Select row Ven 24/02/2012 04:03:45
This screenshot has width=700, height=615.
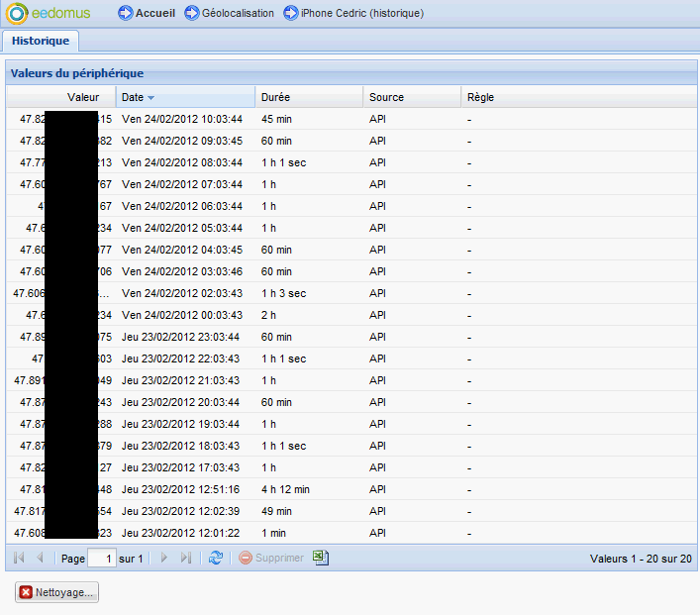(x=351, y=250)
